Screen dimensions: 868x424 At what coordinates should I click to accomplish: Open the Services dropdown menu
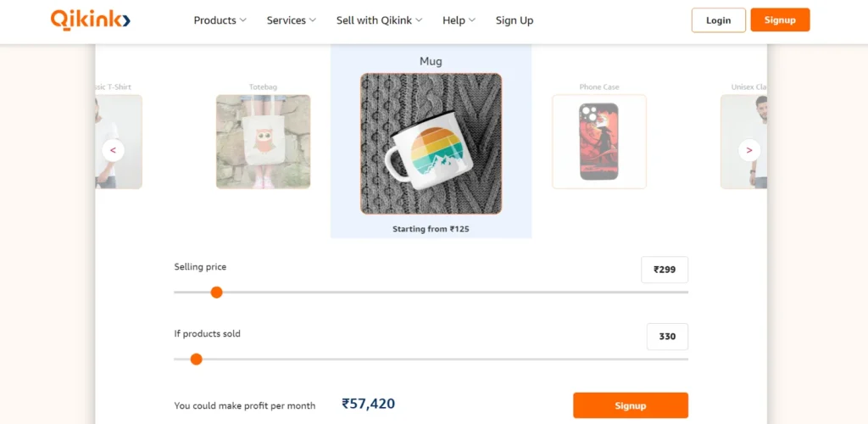291,20
